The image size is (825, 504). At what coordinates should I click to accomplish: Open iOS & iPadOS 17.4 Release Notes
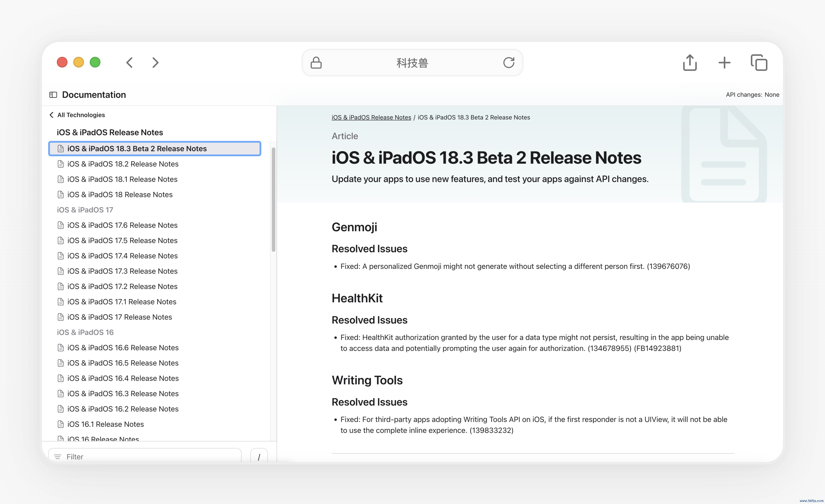coord(122,256)
